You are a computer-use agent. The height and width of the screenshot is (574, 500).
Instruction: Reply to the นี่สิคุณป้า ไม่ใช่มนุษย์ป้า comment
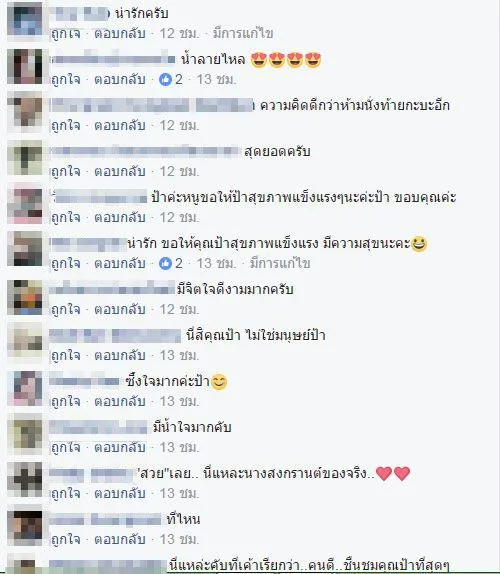(x=120, y=355)
